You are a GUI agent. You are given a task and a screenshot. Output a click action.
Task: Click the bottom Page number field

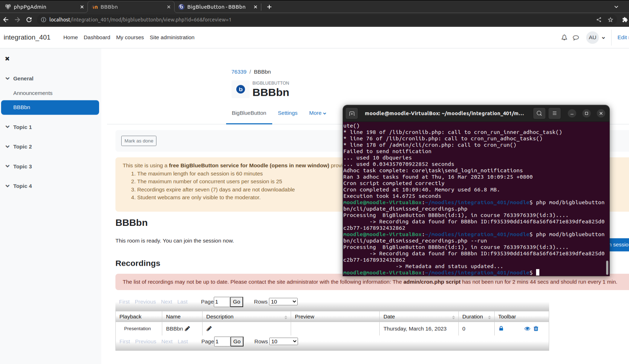[x=222, y=341]
